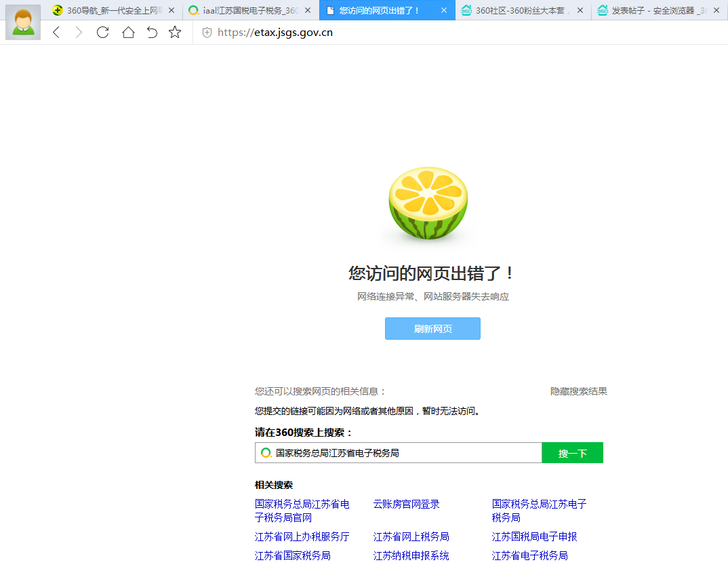Open the 江苏省网上办税服务厅 link
This screenshot has height=573, width=728.
pos(302,536)
